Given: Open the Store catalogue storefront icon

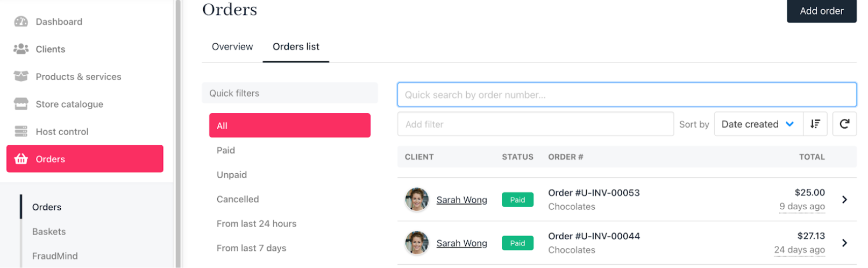Looking at the screenshot, I should pyautogui.click(x=21, y=104).
